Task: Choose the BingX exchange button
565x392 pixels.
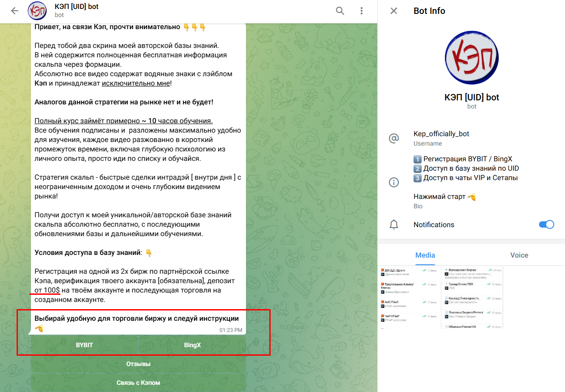Action: [192, 345]
